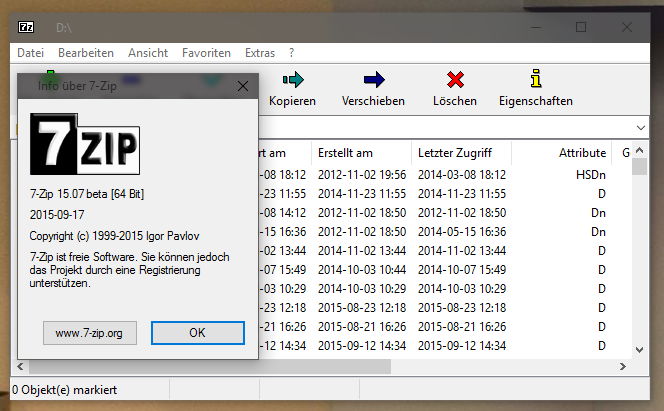The width and height of the screenshot is (664, 411).
Task: Click the horizontal scrollbar right arrow
Action: pos(622,367)
